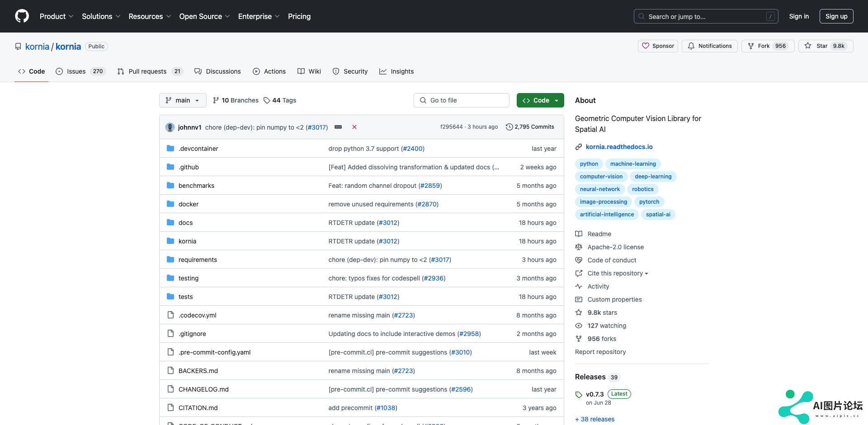Click the Sign up button
This screenshot has height=425, width=868.
836,16
